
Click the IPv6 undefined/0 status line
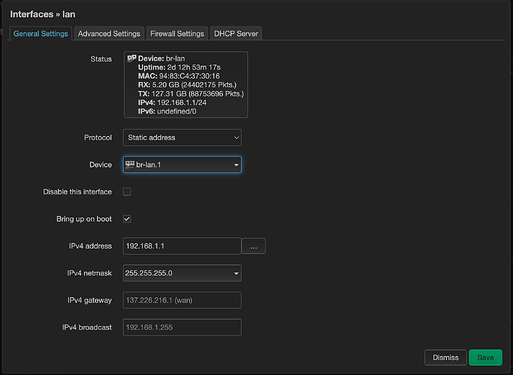(x=167, y=112)
